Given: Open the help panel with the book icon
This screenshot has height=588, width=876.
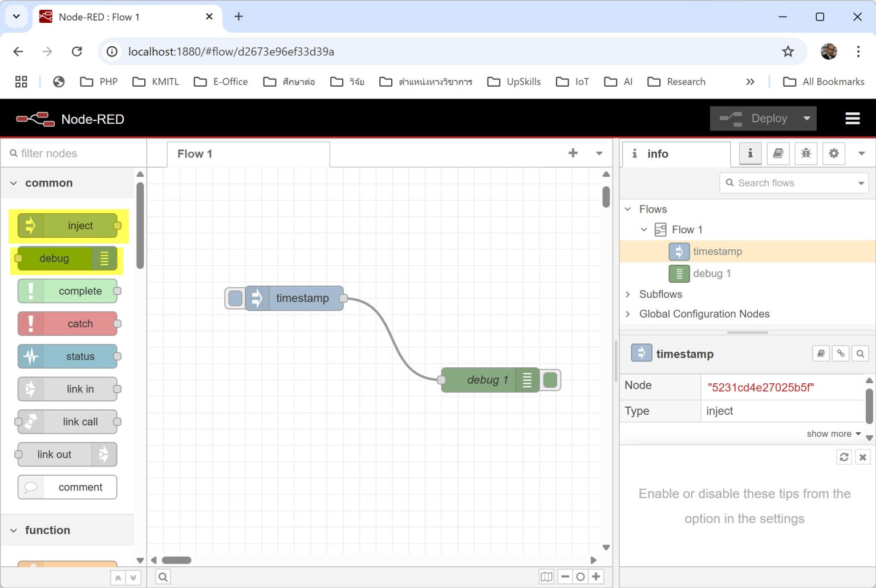Looking at the screenshot, I should [x=778, y=153].
